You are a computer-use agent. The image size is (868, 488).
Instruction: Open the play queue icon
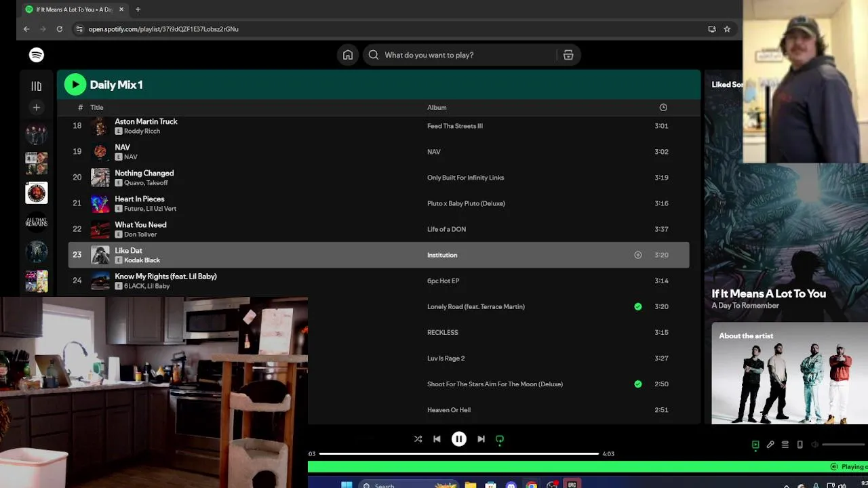click(x=785, y=445)
